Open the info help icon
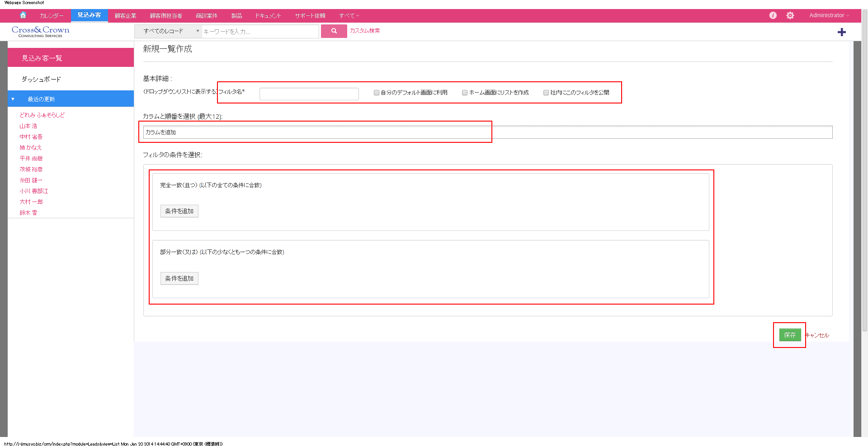The width and height of the screenshot is (868, 446). [773, 15]
